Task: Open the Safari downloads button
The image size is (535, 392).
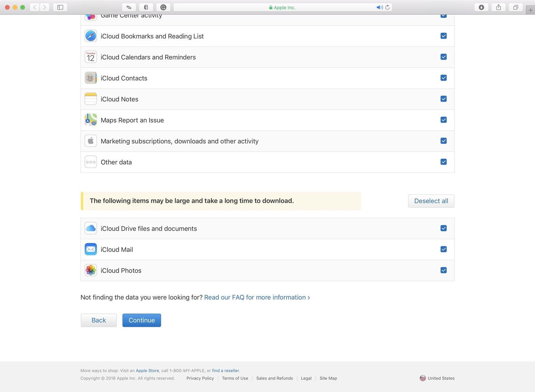Action: pos(481,7)
